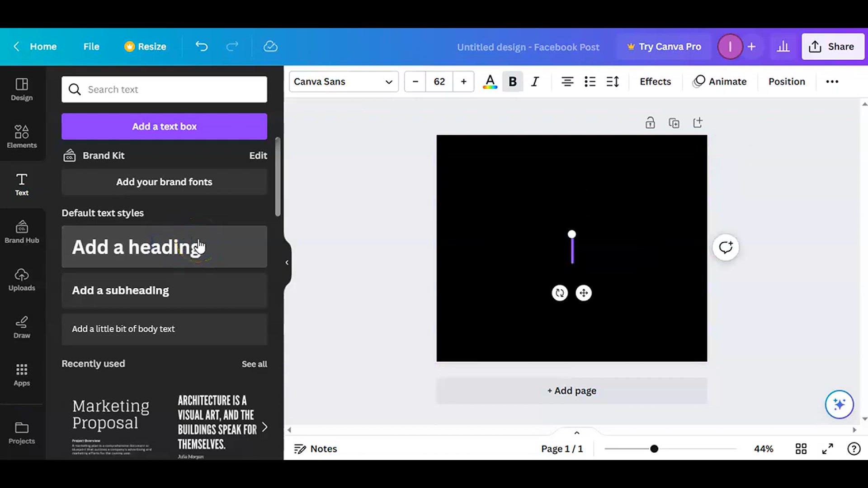Add a little bit of body text
This screenshot has width=868, height=488.
point(164,329)
